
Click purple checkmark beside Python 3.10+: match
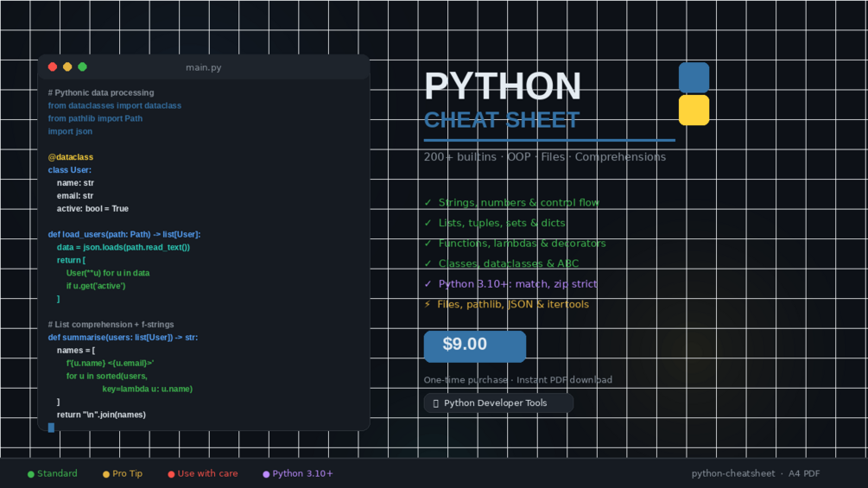[428, 284]
